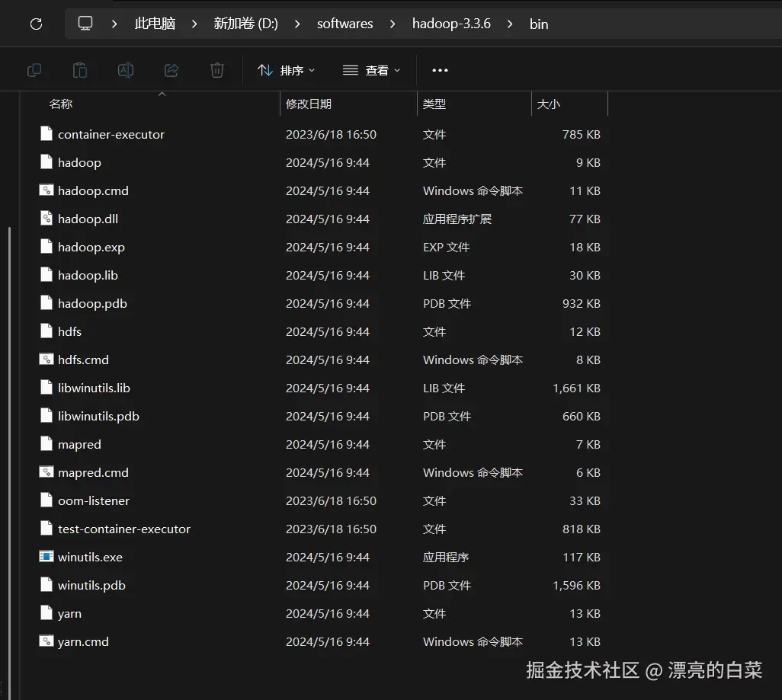Sort by the 大小 column header
The height and width of the screenshot is (700, 782).
tap(569, 104)
